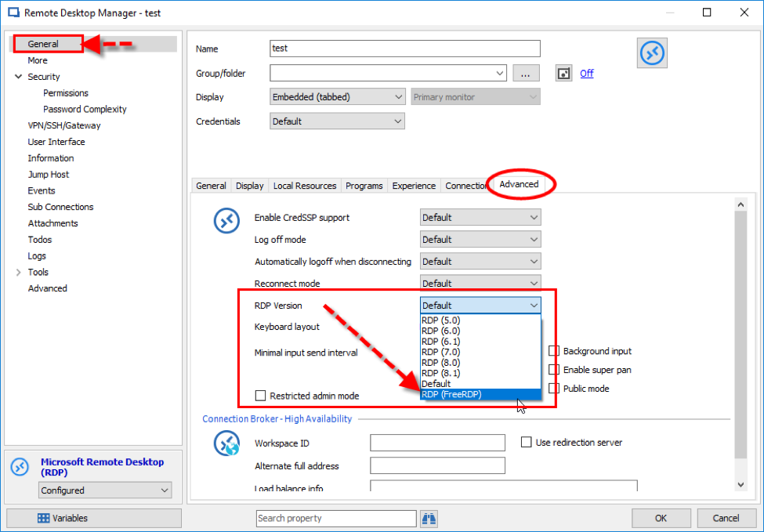Choose RDP (5.0) from the version list
Viewport: 764px width, 532px height.
click(480, 320)
